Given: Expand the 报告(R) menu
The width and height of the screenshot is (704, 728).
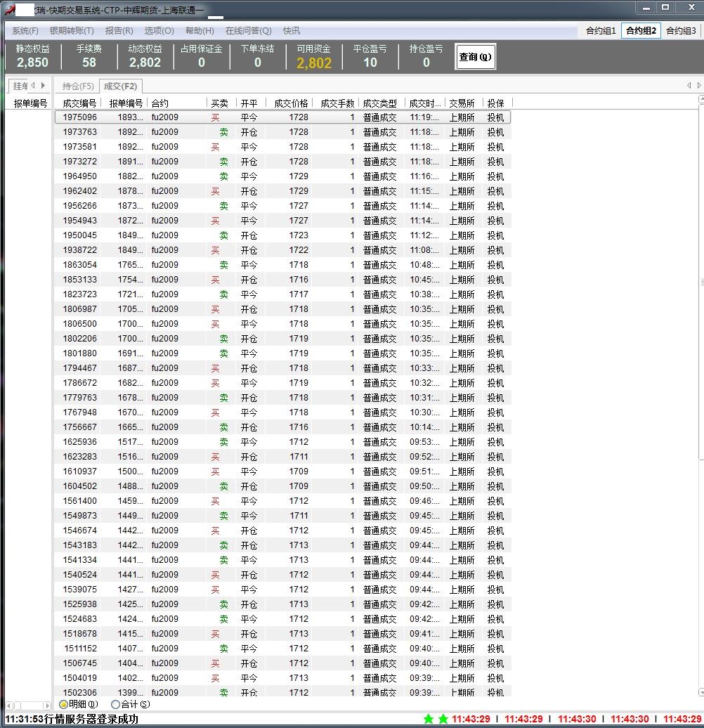Looking at the screenshot, I should 119,31.
